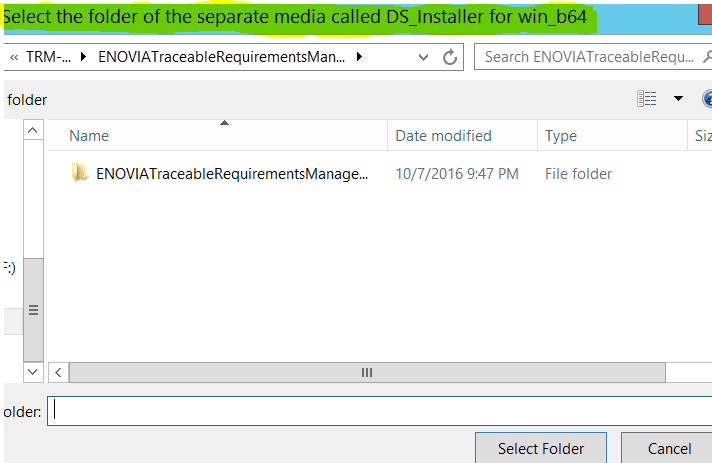Open the address bar history dropdown

tap(423, 57)
